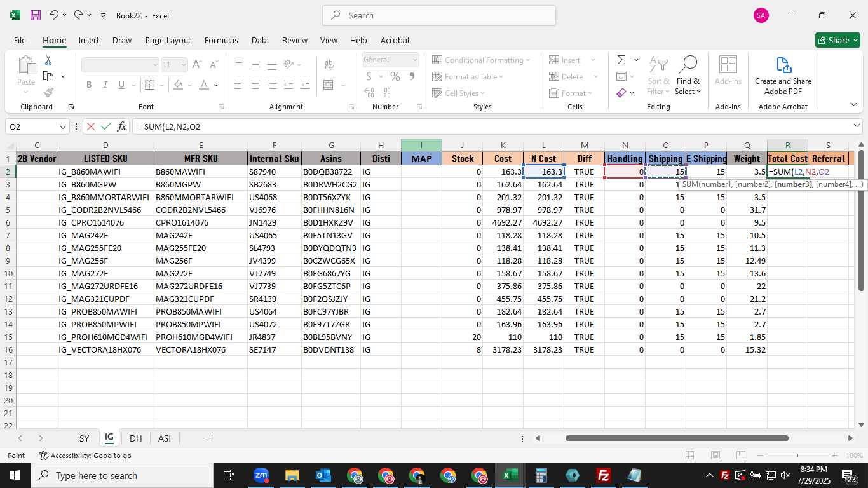Switch to Page Layout view icon
868x488 pixels.
(715, 456)
